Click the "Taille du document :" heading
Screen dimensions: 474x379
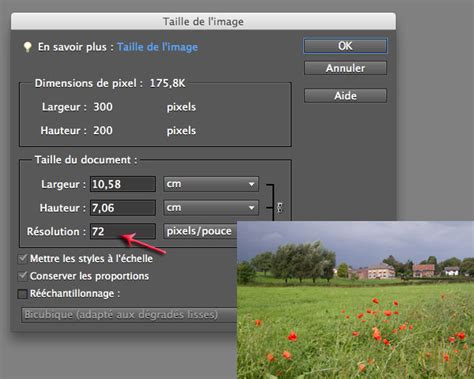click(86, 160)
